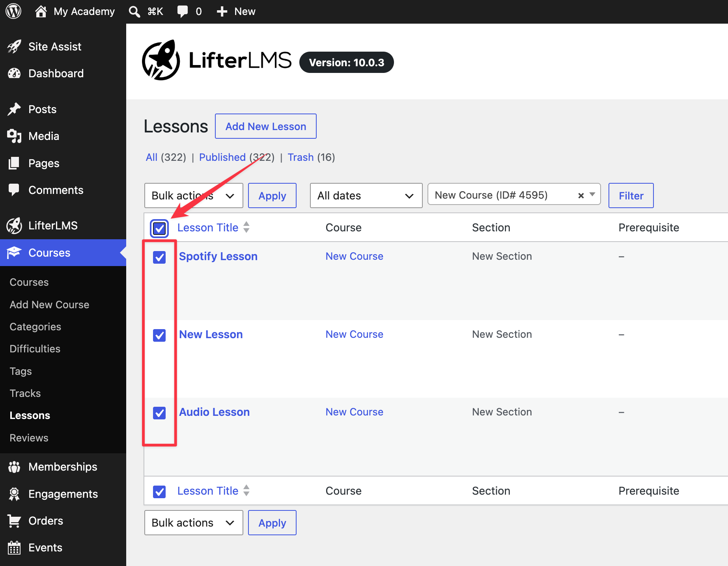728x566 pixels.
Task: Open the Courses submenu item
Action: 29,282
